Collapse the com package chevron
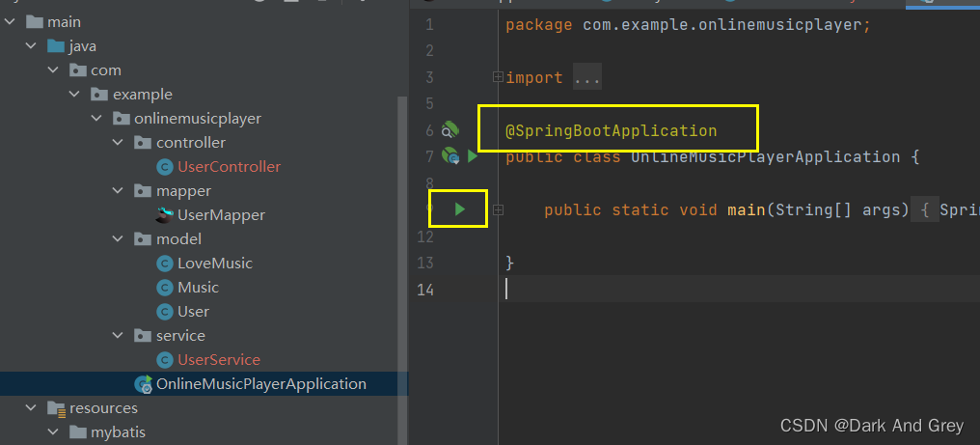The height and width of the screenshot is (445, 980). coord(53,70)
